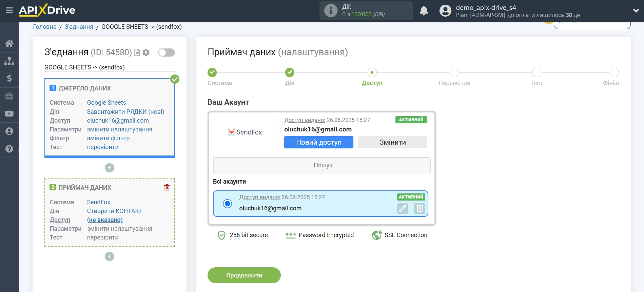Viewport: 644px width, 292px height.
Task: Go to the Фініш step
Action: point(614,72)
